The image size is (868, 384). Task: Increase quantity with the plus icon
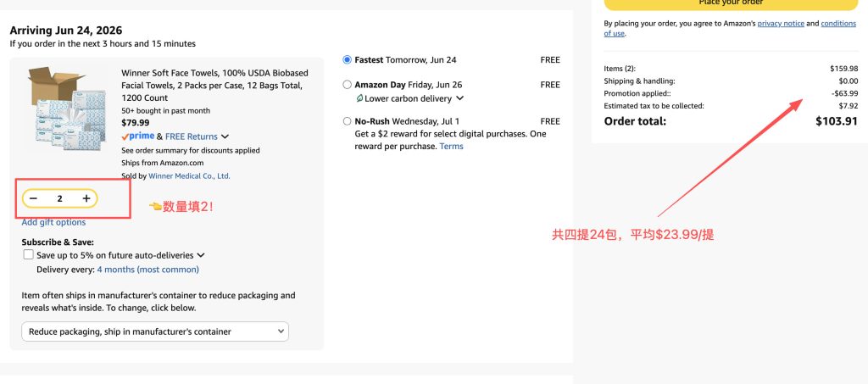[86, 198]
